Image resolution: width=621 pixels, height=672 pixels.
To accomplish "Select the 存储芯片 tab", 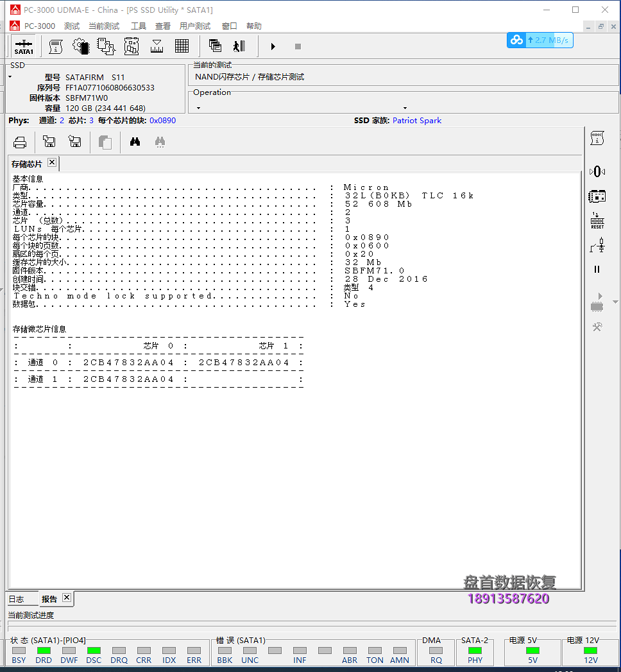I will tap(26, 164).
